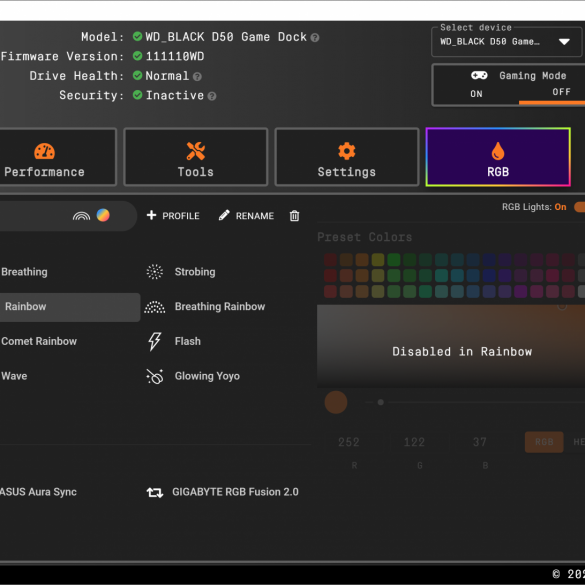This screenshot has height=585, width=585.
Task: Click help icon next to Security status
Action: point(212,96)
